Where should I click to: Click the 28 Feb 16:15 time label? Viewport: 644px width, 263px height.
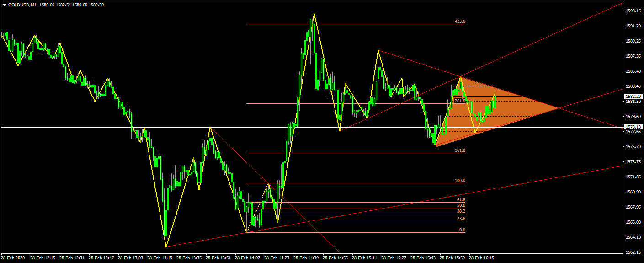click(482, 258)
